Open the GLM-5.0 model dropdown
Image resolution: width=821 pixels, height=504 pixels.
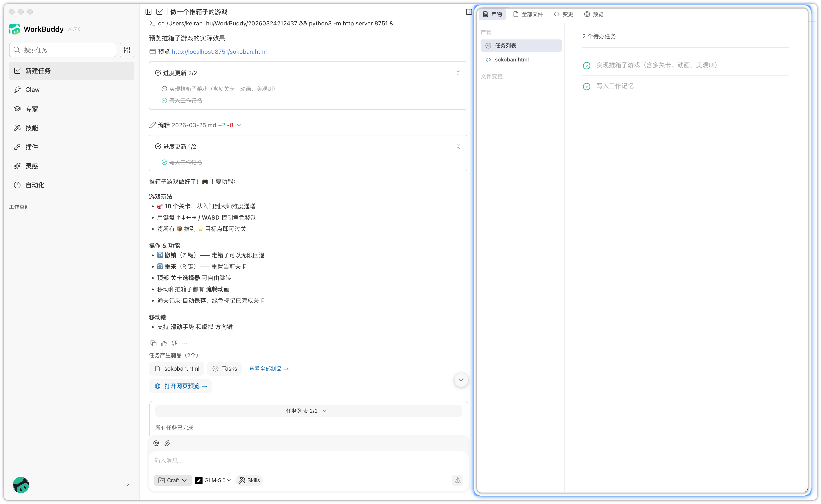point(213,480)
